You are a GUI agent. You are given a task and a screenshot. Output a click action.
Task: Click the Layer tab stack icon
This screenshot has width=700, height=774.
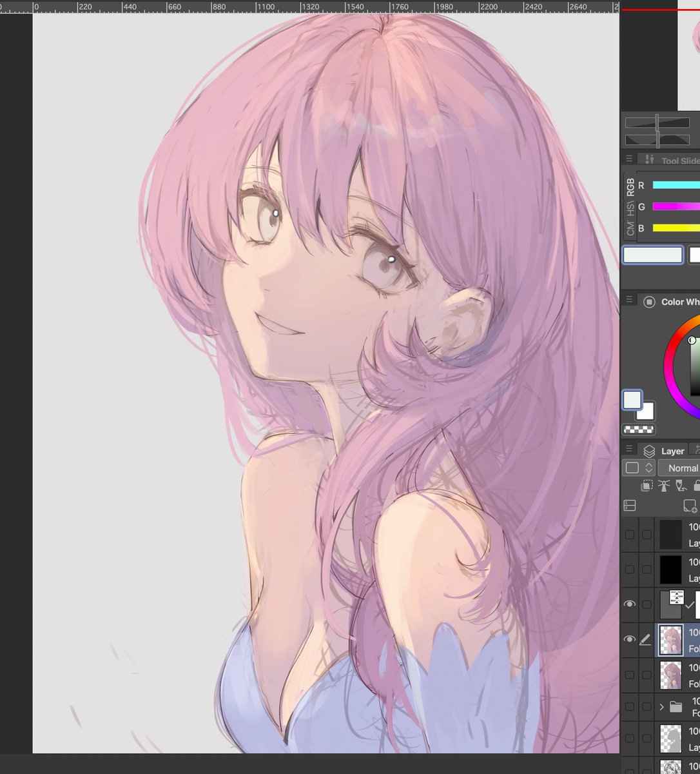click(x=649, y=451)
